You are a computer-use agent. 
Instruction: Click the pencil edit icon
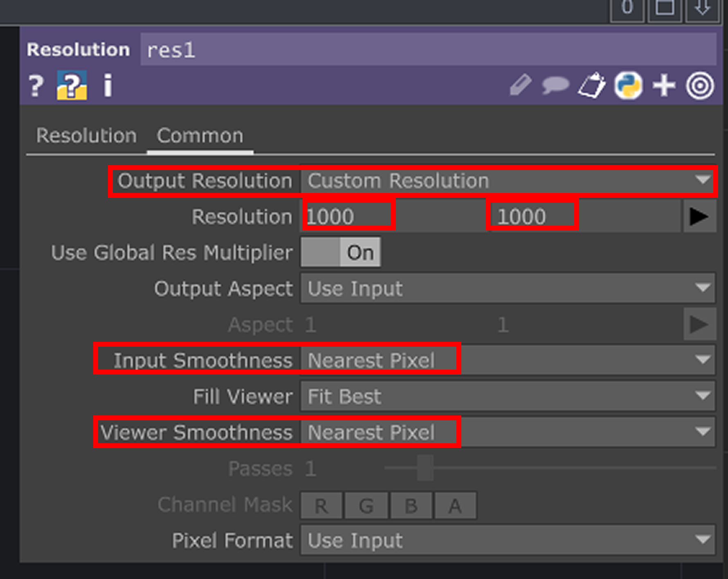coord(521,85)
